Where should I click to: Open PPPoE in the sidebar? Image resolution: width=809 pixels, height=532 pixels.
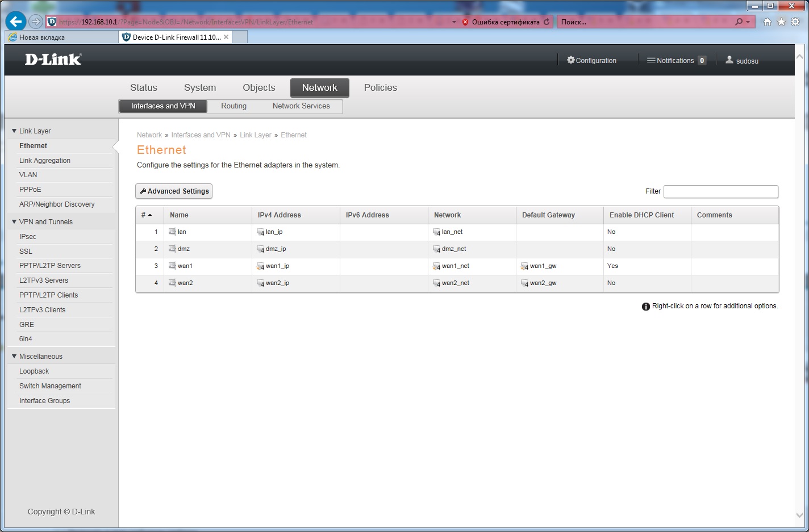30,190
